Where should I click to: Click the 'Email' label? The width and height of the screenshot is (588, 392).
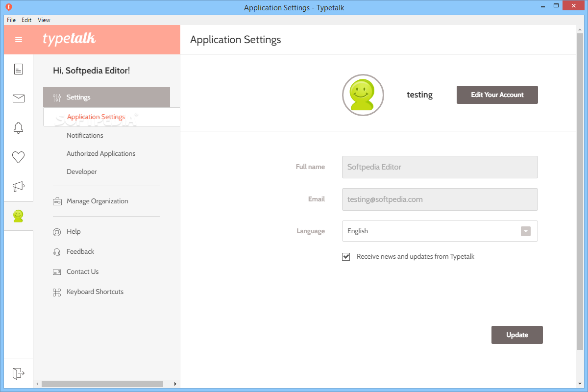(x=317, y=199)
